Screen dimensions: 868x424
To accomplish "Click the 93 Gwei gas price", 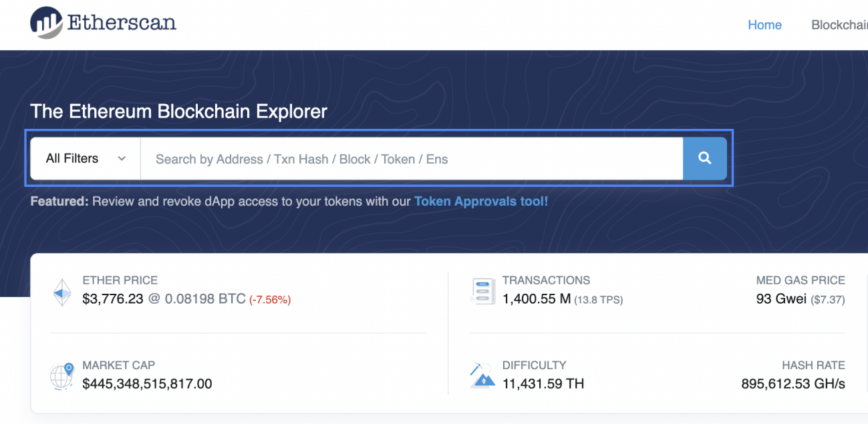I will point(781,299).
